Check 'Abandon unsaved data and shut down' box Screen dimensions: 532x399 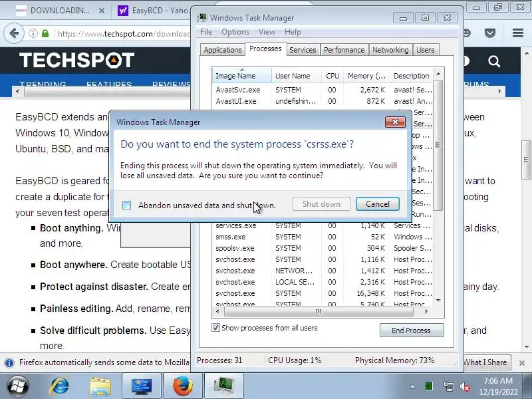(126, 205)
